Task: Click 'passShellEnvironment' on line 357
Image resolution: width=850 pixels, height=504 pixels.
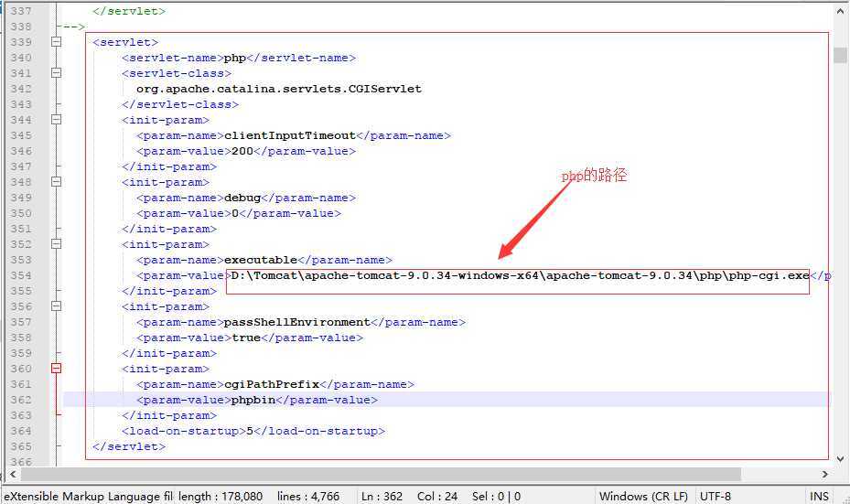Action: point(297,322)
